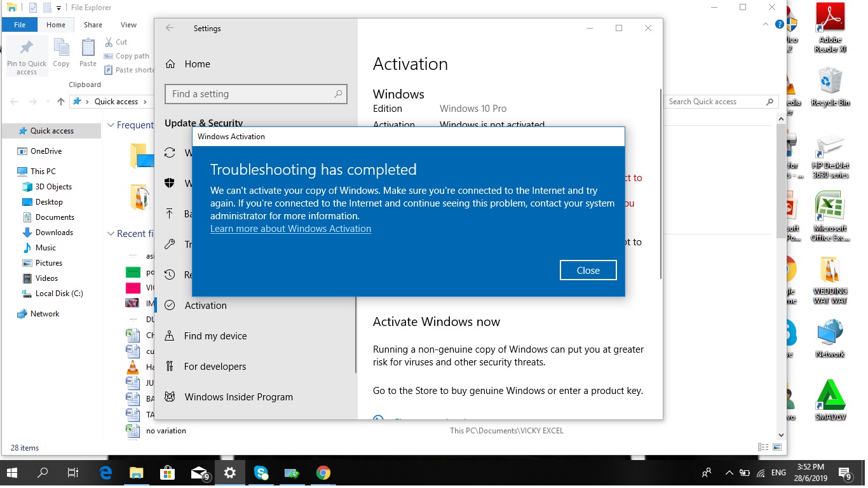Select Quick access in navigation pane
Image resolution: width=868 pixels, height=488 pixels.
(51, 131)
